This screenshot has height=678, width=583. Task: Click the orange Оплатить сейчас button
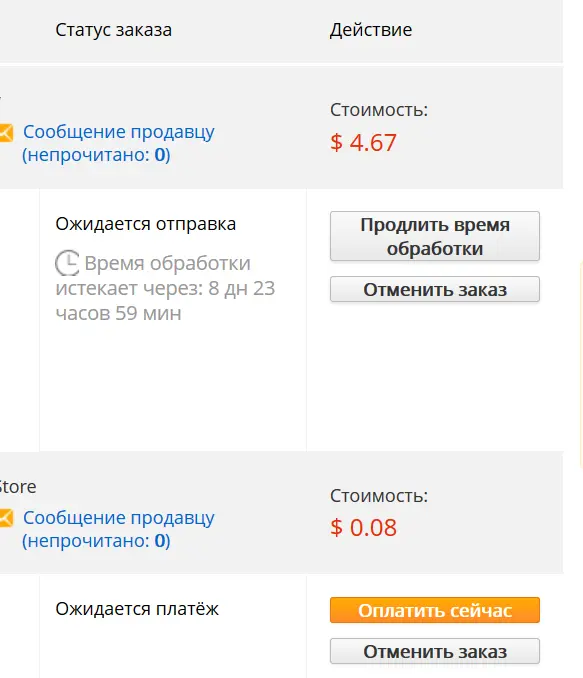(435, 610)
